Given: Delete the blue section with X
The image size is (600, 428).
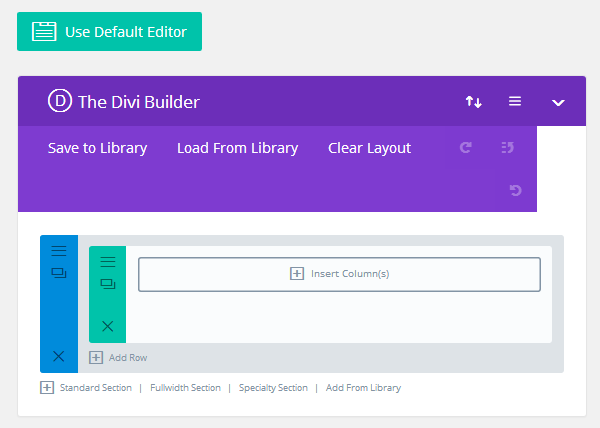Looking at the screenshot, I should pyautogui.click(x=59, y=356).
